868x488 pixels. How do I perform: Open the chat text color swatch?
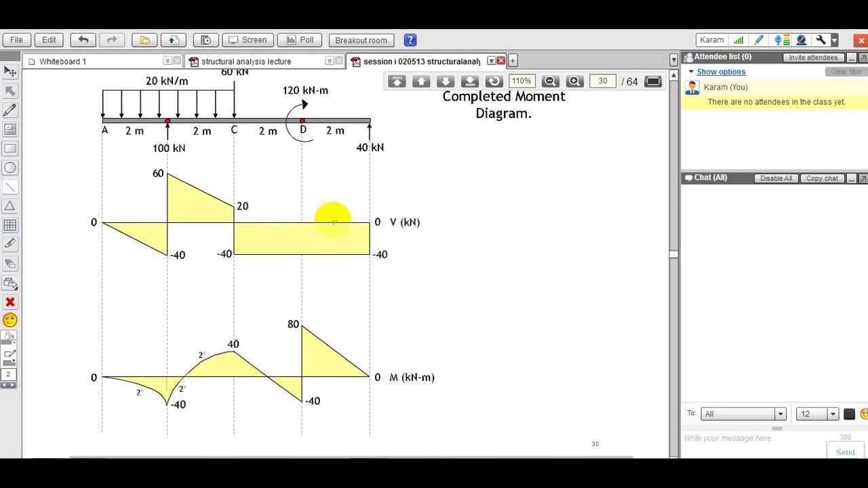[849, 414]
